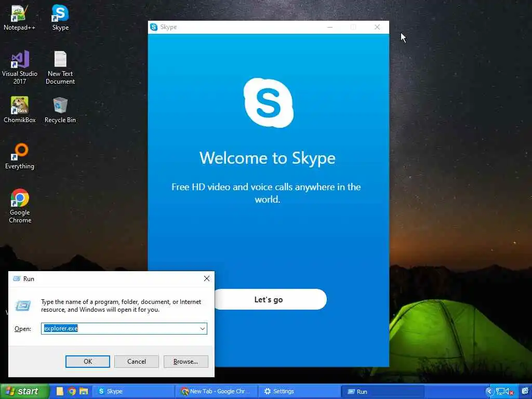Switch to Settings taskbar button
The height and width of the screenshot is (399, 532).
tap(299, 391)
